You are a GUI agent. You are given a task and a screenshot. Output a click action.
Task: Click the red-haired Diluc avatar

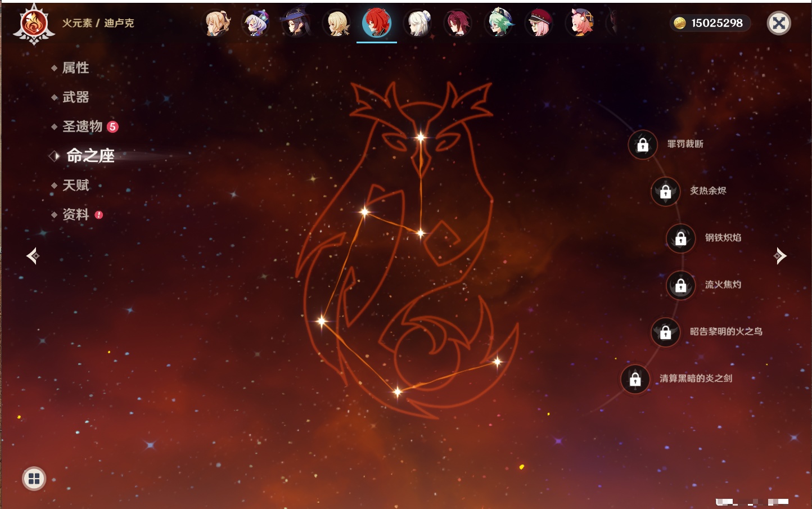377,23
